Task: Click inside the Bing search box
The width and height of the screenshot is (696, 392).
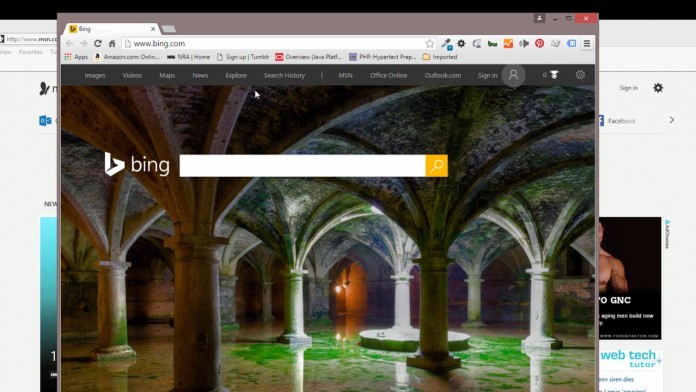Action: [302, 166]
